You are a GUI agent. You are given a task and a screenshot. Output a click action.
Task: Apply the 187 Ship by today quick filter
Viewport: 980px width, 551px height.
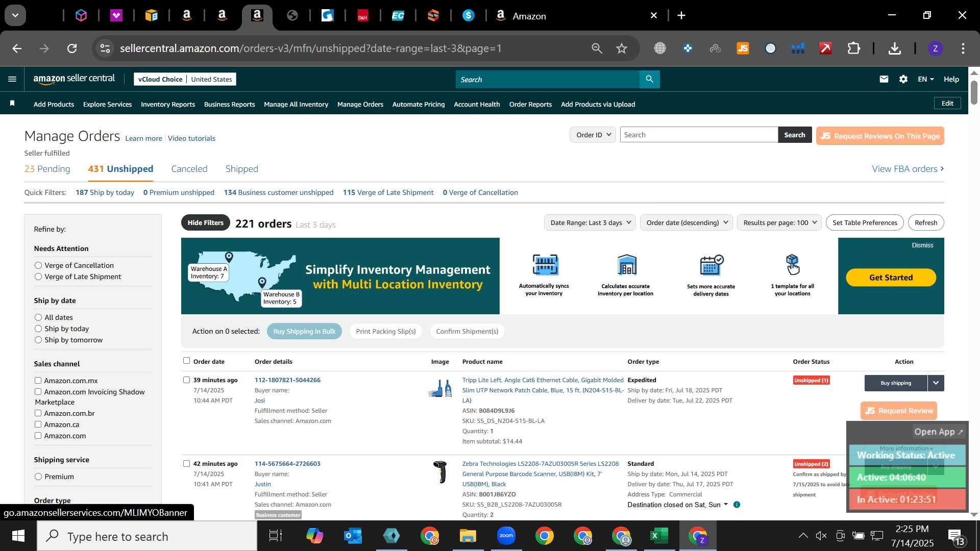(105, 192)
